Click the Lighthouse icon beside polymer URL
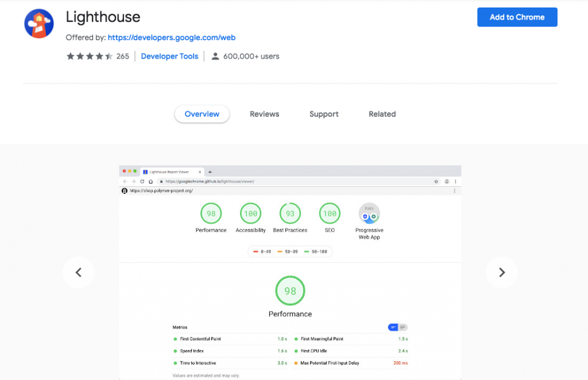 [125, 191]
